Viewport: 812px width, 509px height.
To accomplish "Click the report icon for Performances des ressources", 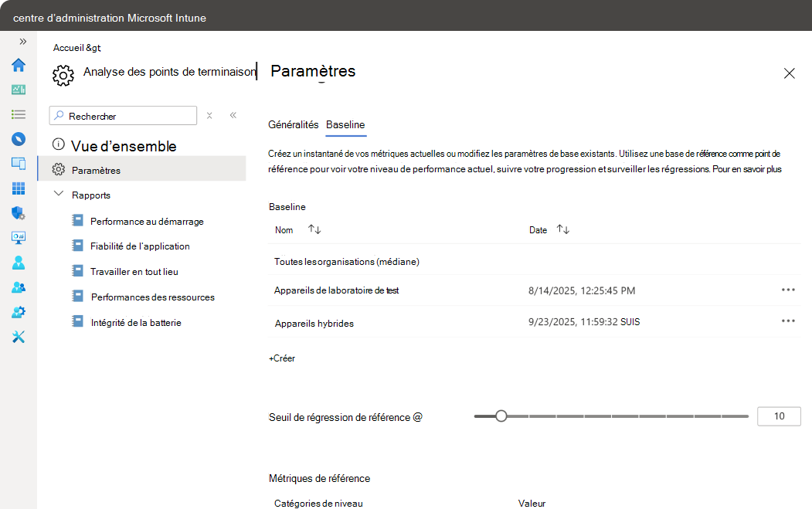I will (x=77, y=296).
